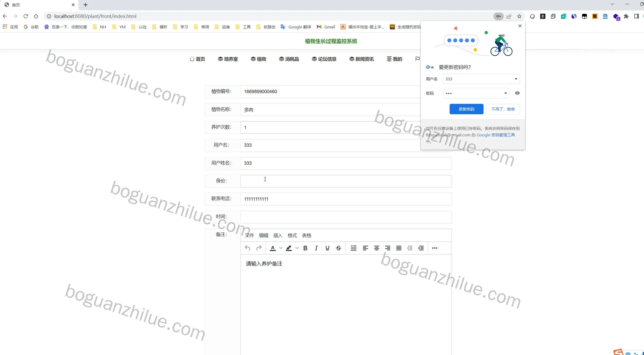Screen dimensions: 644x355
Task: Open the browser Extensions puzzle icon
Action: [626, 16]
